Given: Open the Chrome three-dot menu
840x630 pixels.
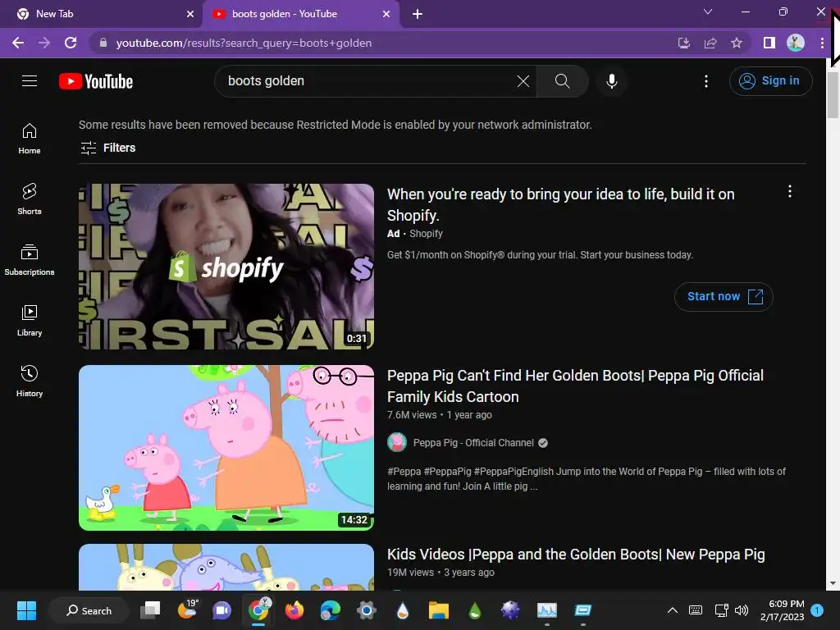Looking at the screenshot, I should [822, 43].
